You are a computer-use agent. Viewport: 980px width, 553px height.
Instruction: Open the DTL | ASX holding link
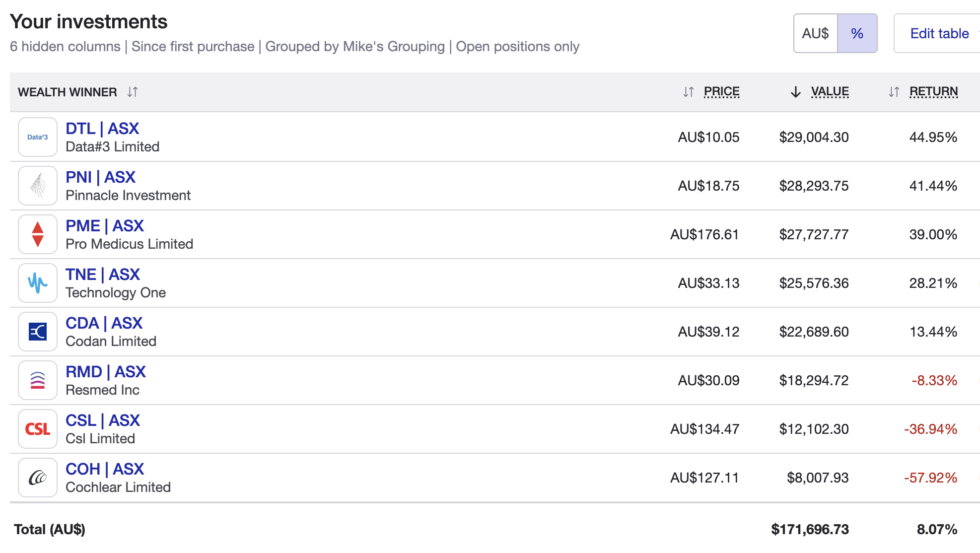pos(102,129)
